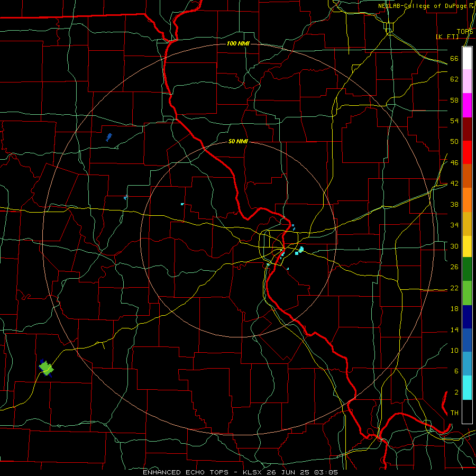Pick the bright orange swatch near 38
The height and width of the screenshot is (476, 476).
467,200
